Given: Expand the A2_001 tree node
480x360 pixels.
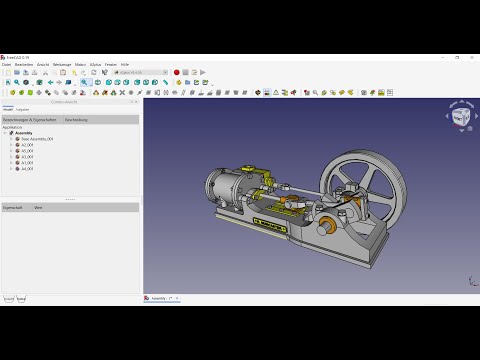Looking at the screenshot, I should click(x=11, y=145).
